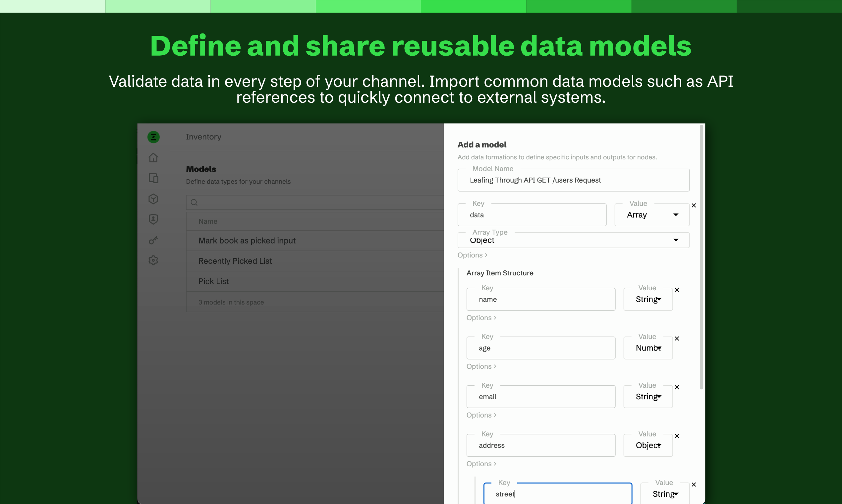Click the street key input field
Screen dimensions: 842x504
(557, 493)
